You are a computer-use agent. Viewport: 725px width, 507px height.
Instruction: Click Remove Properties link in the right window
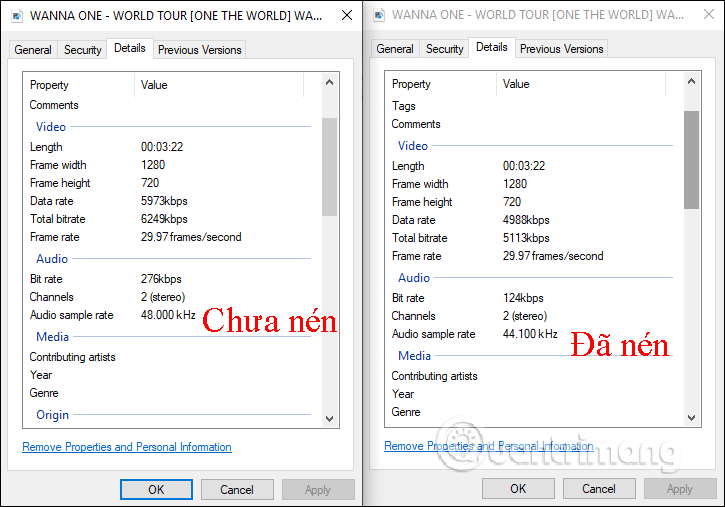click(x=489, y=446)
